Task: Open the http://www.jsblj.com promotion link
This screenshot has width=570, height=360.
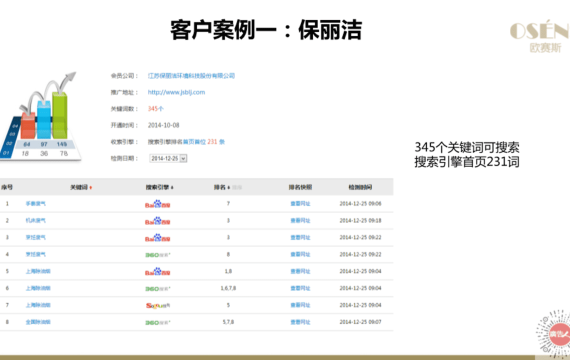Action: coord(176,92)
